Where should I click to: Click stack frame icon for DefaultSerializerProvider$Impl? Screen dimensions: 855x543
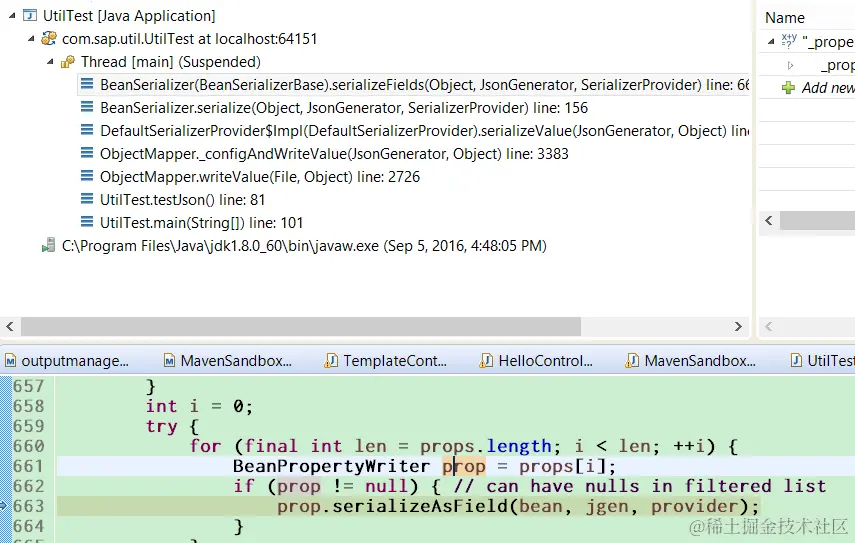(87, 130)
